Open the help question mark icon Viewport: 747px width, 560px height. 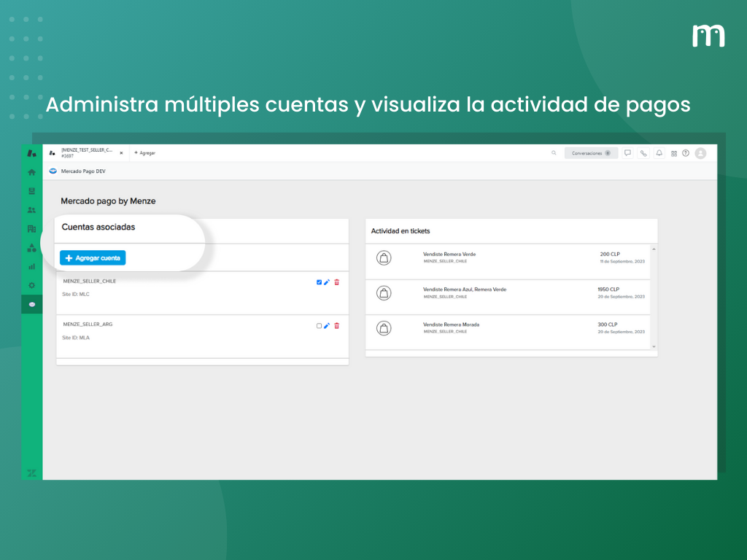(686, 153)
